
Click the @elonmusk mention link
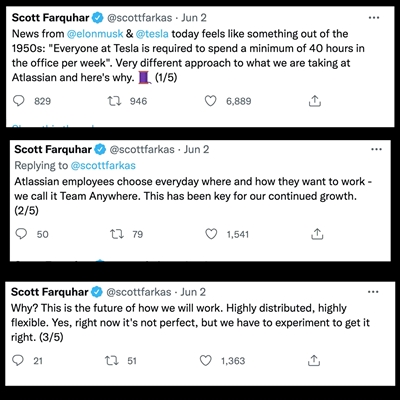coord(95,34)
